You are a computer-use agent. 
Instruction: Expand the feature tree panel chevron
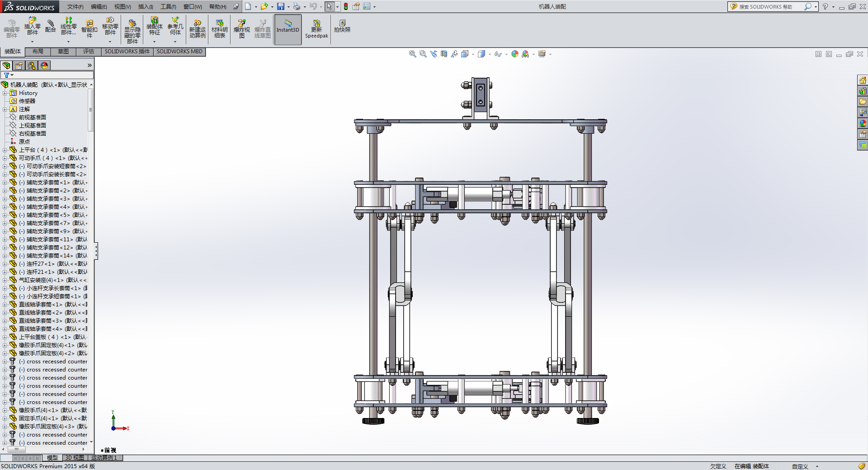pos(90,66)
